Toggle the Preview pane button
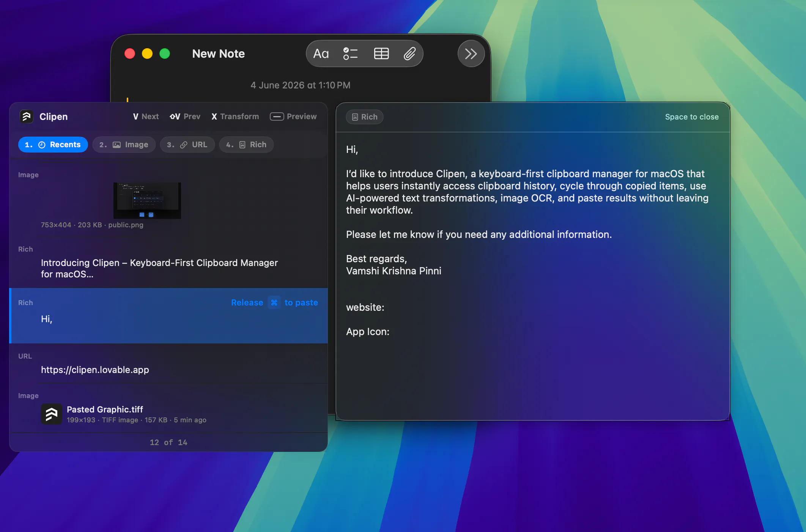Image resolution: width=806 pixels, height=532 pixels. coord(293,116)
